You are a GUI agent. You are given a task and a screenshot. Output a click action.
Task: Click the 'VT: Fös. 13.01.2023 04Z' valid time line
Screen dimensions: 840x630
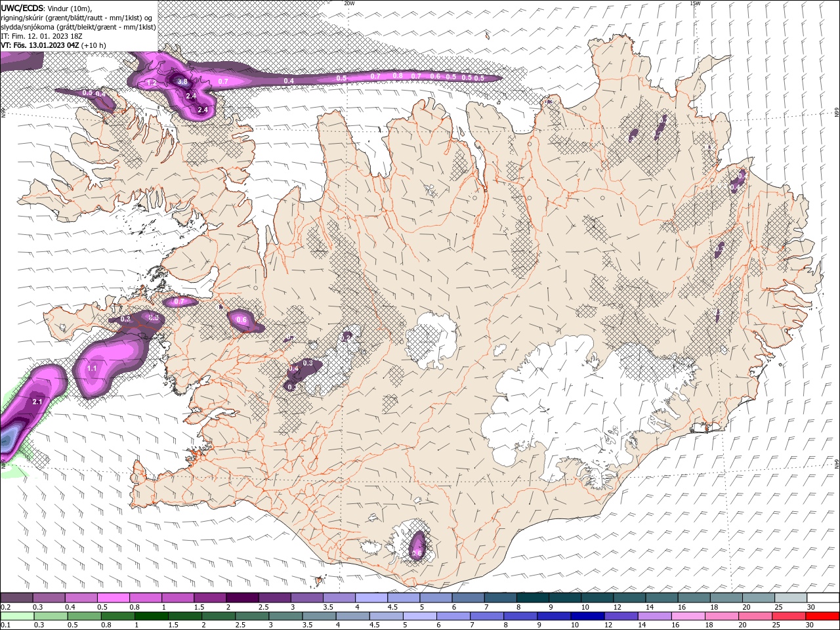[x=40, y=45]
